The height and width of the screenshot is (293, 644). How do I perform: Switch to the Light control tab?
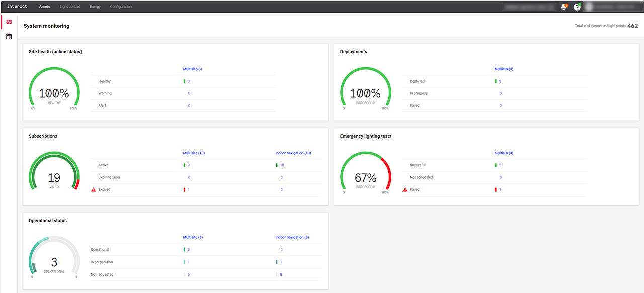[69, 7]
